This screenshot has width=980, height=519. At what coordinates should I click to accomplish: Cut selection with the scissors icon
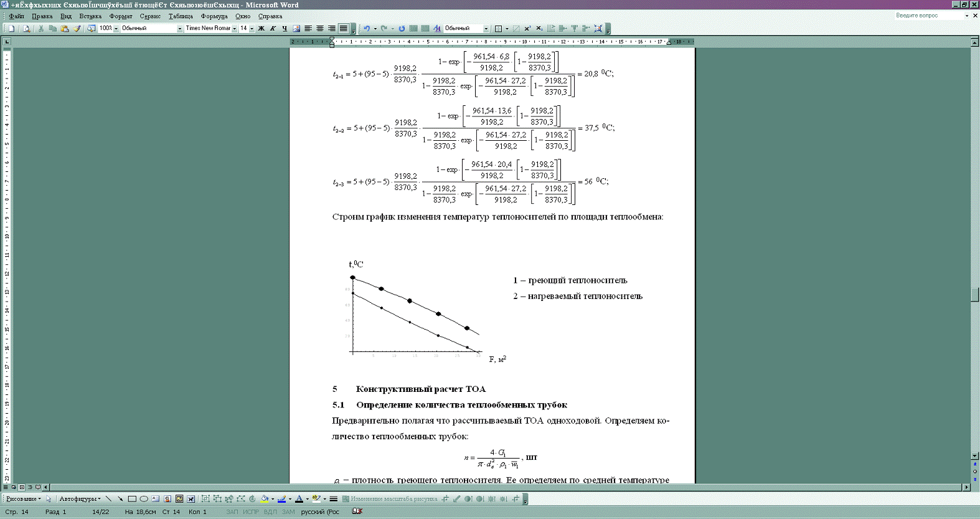point(41,29)
